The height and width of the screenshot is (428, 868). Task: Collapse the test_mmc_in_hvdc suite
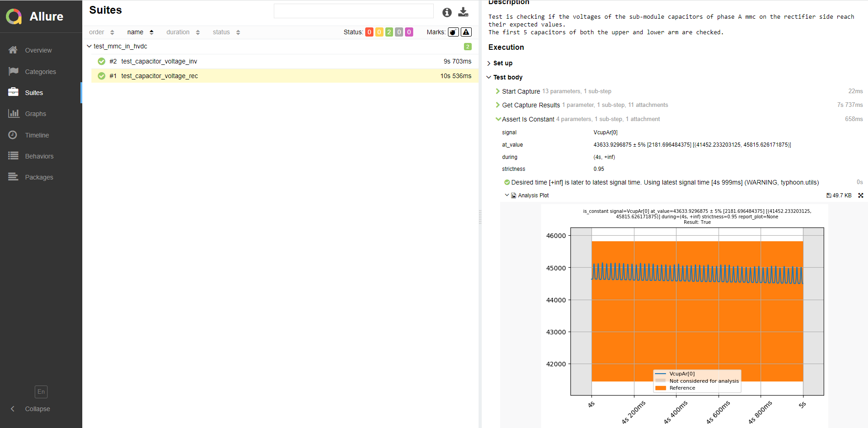pyautogui.click(x=89, y=46)
